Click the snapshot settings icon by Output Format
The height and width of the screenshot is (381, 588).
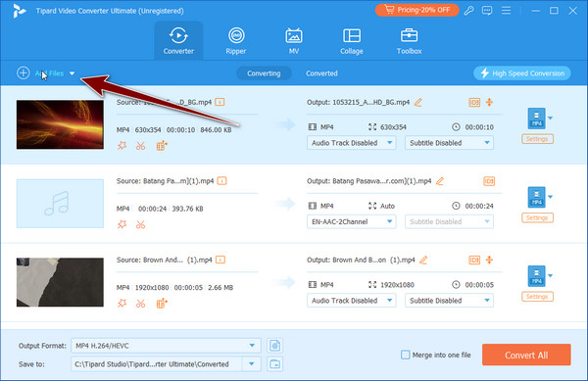tap(274, 346)
